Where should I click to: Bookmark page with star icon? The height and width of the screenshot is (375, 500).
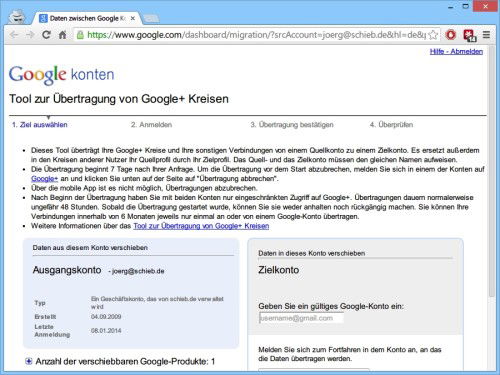click(433, 35)
